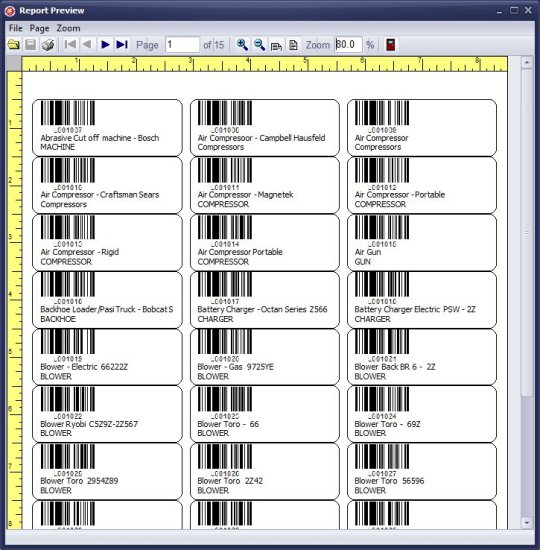Show whole page icon in toolbar
Image resolution: width=540 pixels, height=550 pixels.
coord(293,45)
